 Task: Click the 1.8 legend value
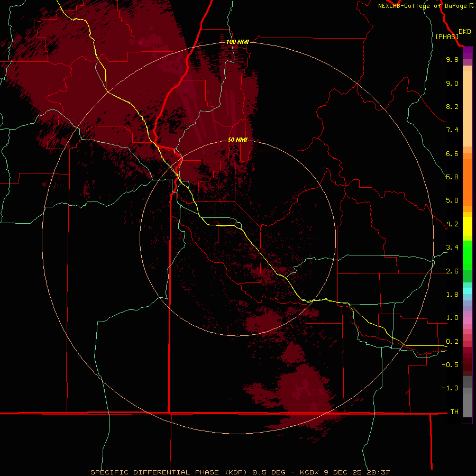[x=452, y=295]
